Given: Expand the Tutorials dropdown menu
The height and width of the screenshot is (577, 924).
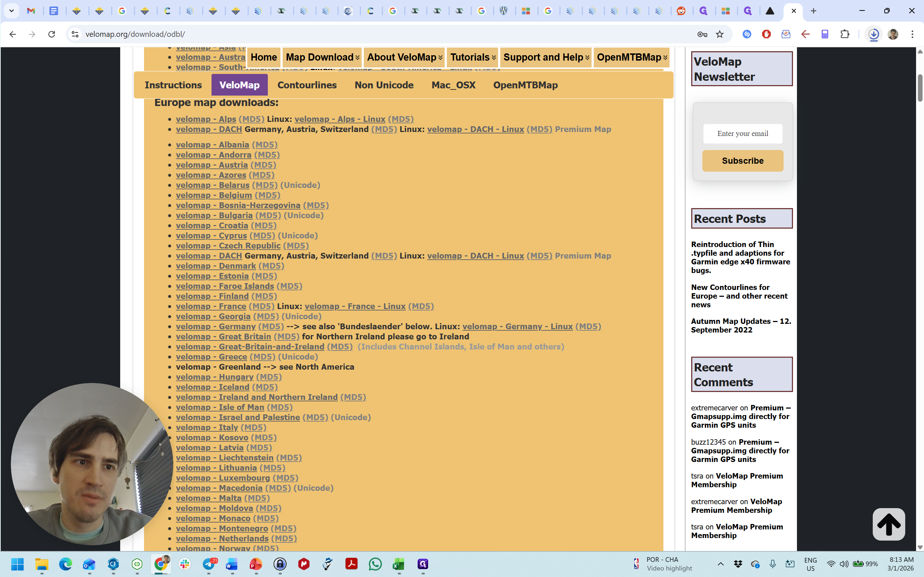Looking at the screenshot, I should (x=473, y=57).
